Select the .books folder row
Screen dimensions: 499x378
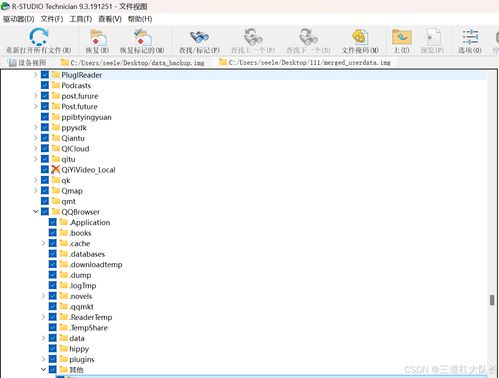pyautogui.click(x=80, y=233)
